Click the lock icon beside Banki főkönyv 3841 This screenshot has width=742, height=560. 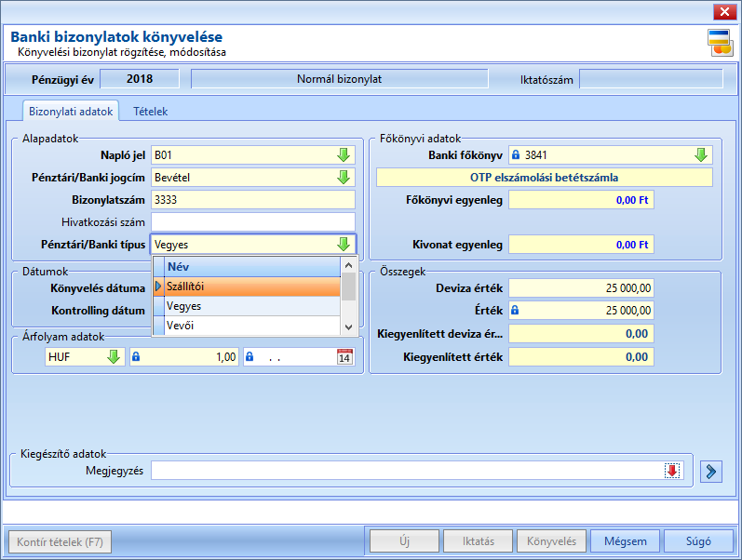(x=516, y=154)
